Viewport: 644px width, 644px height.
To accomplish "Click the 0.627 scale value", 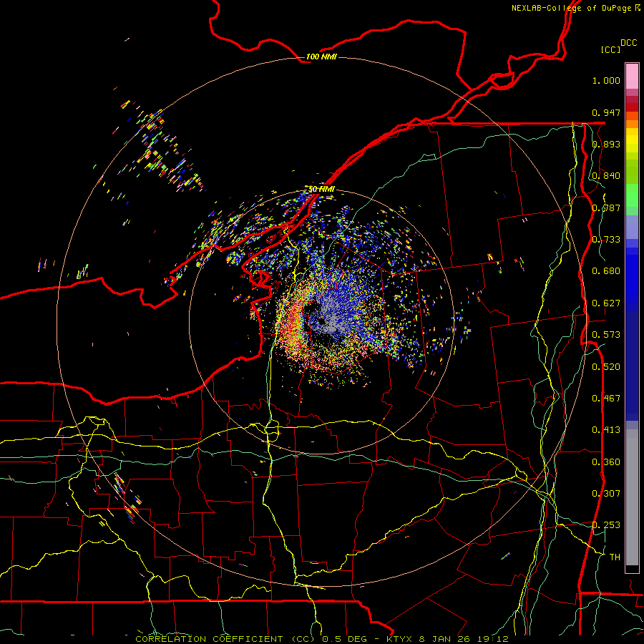I will point(606,303).
